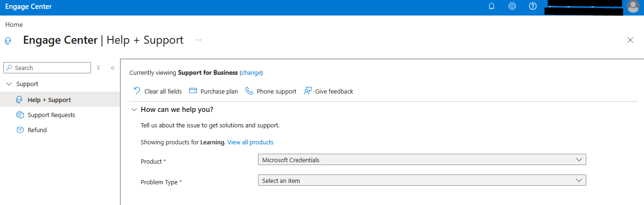Click the Clear all fields undo icon
Viewport: 644px width, 205px height.
click(x=136, y=91)
